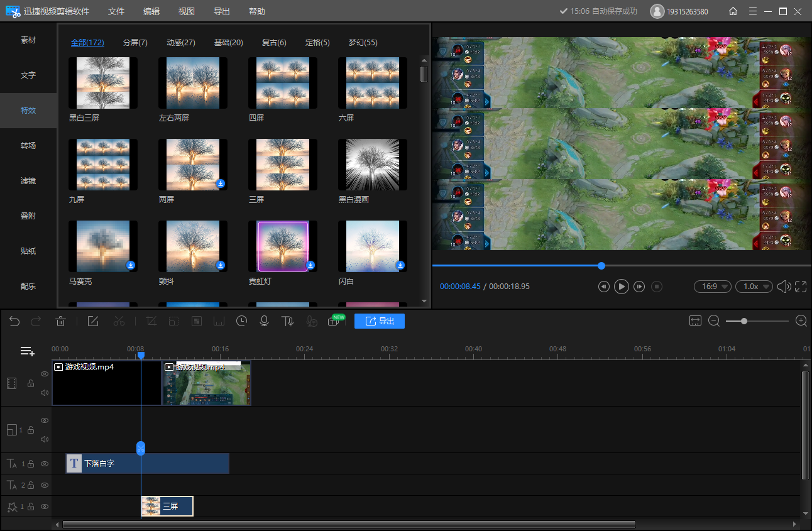
Task: Switch to 基础(20) effects tab
Action: pos(229,43)
